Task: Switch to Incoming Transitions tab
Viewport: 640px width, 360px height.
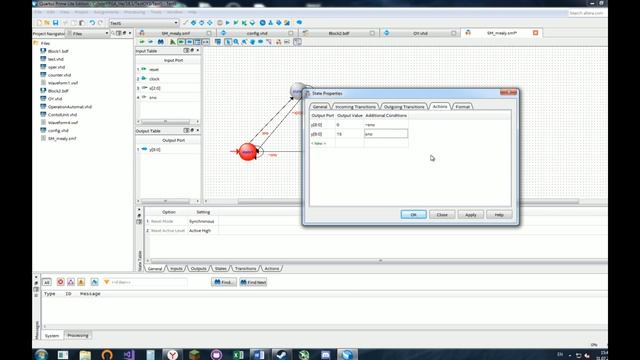Action: 355,107
